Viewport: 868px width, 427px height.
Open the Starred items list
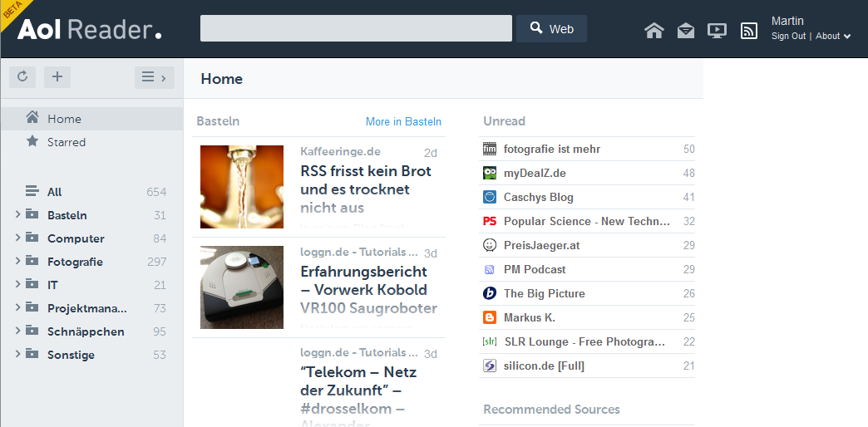[x=66, y=142]
